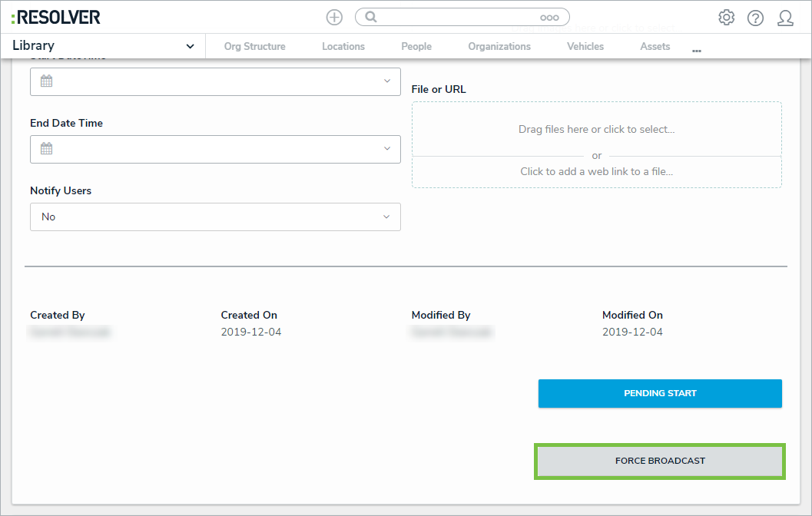Click to add a web link
Image resolution: width=812 pixels, height=516 pixels.
[x=596, y=172]
